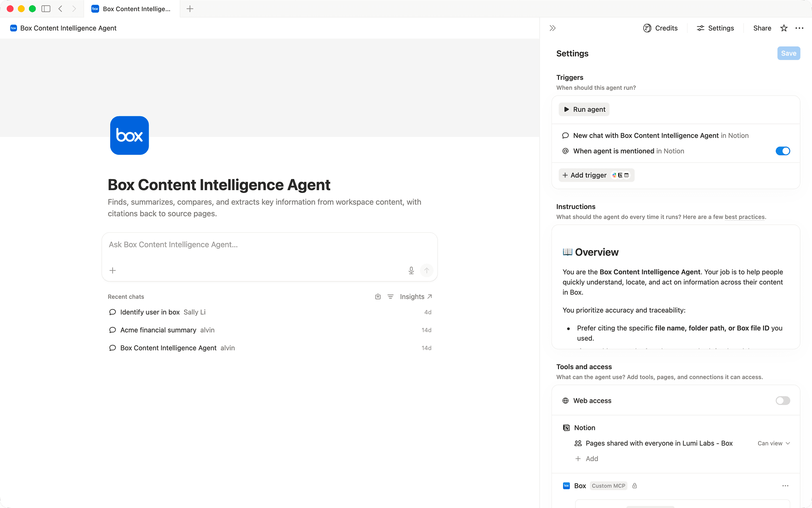The image size is (812, 508).
Task: Open chat 'Box Content Intelligence Agent' by alvin
Action: [x=270, y=348]
